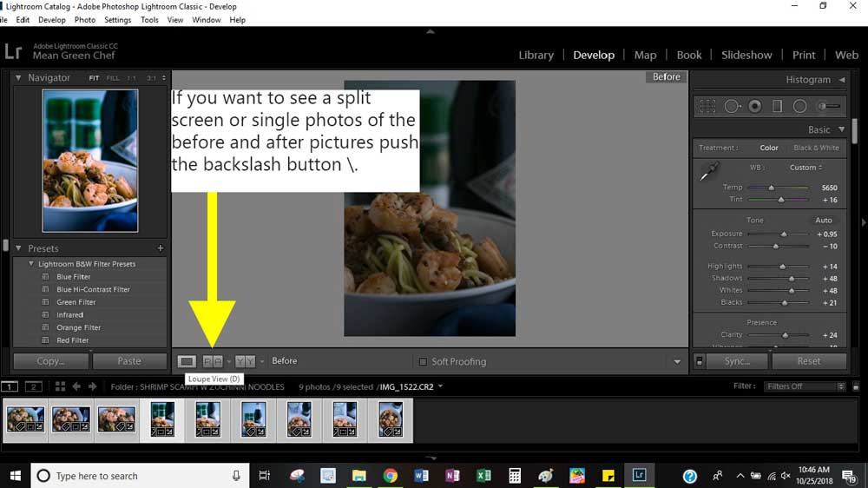
Task: Set Navigator zoom to FIT
Action: click(x=94, y=78)
